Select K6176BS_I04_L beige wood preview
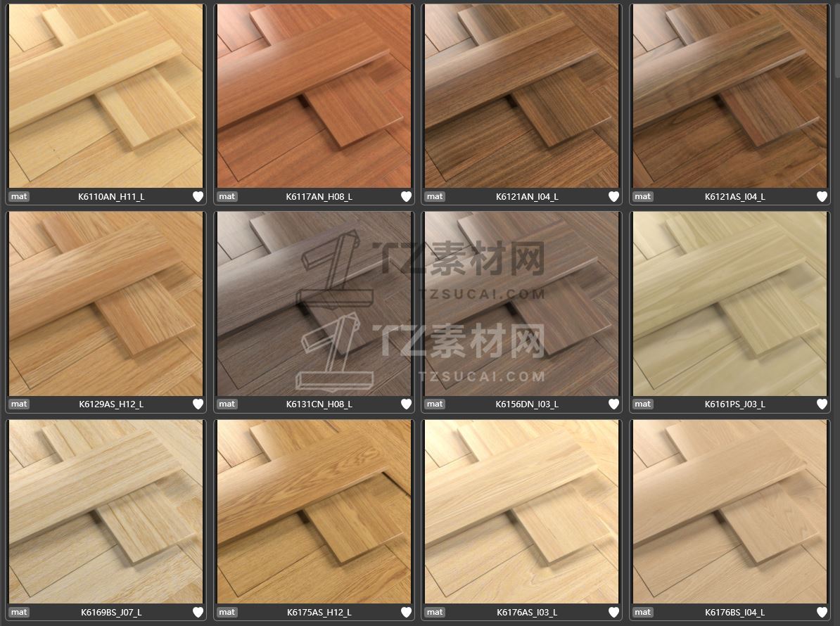 click(x=730, y=511)
